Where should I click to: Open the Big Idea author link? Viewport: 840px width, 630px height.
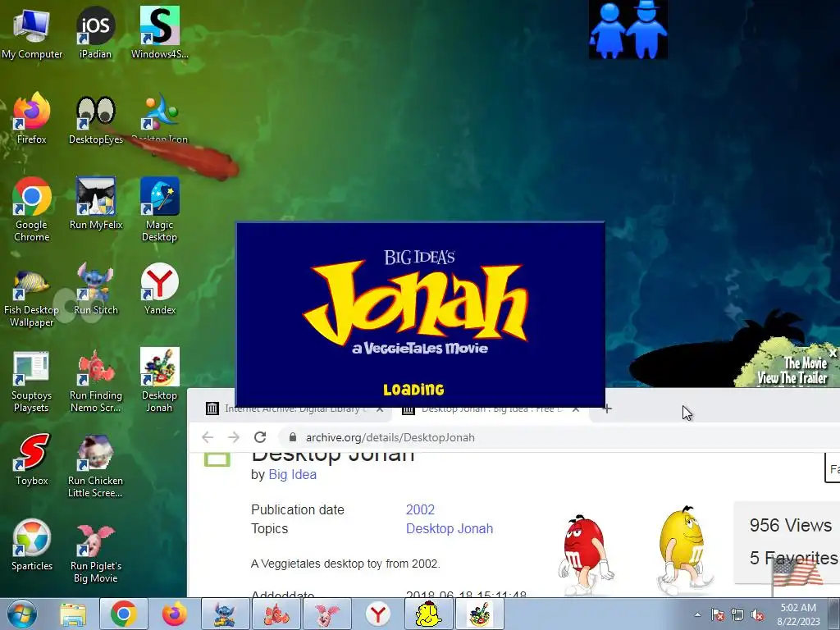293,475
